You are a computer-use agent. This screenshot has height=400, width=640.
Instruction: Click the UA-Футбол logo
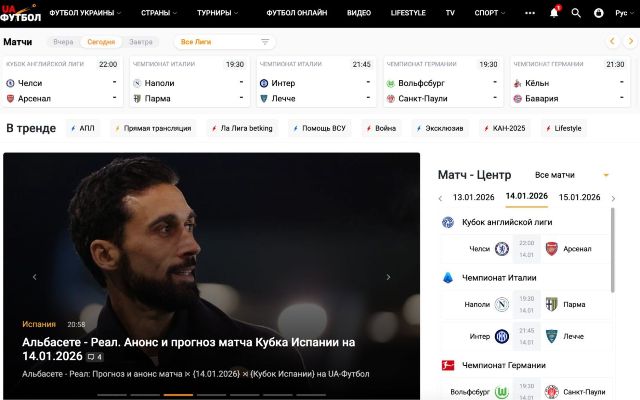tap(20, 13)
